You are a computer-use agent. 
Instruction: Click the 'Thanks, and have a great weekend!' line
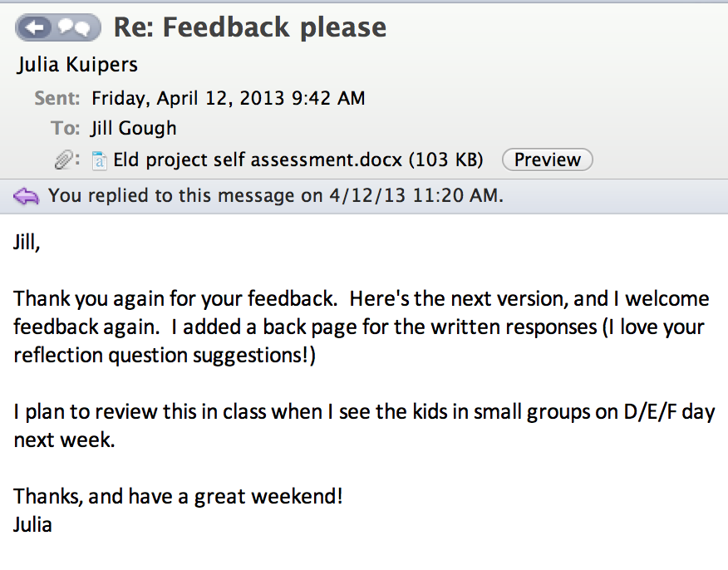click(179, 497)
